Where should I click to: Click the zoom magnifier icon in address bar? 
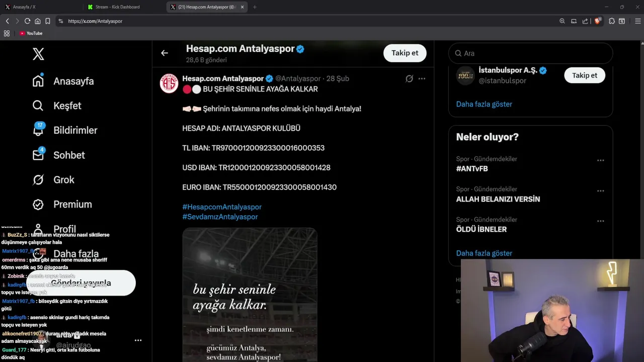tap(562, 21)
